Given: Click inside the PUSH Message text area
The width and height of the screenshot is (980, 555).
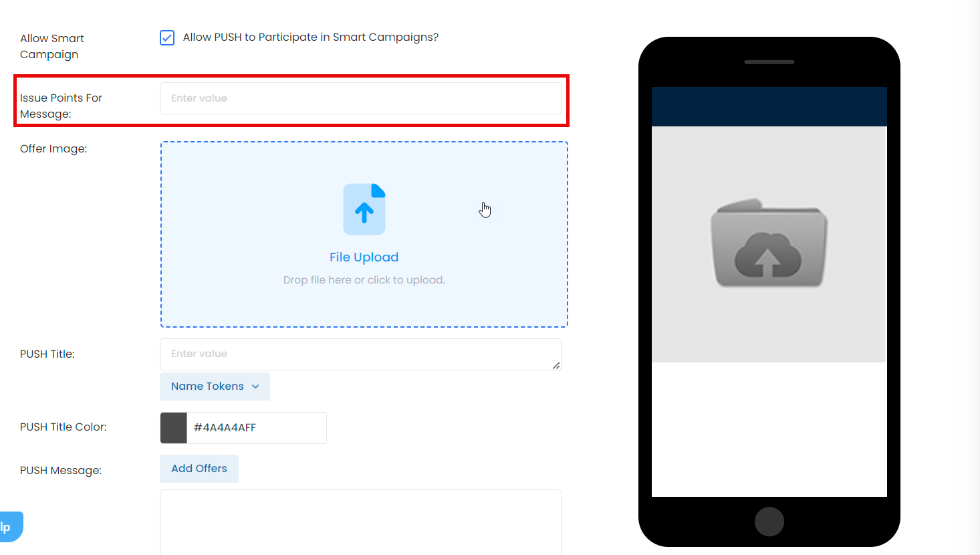Looking at the screenshot, I should [x=360, y=522].
